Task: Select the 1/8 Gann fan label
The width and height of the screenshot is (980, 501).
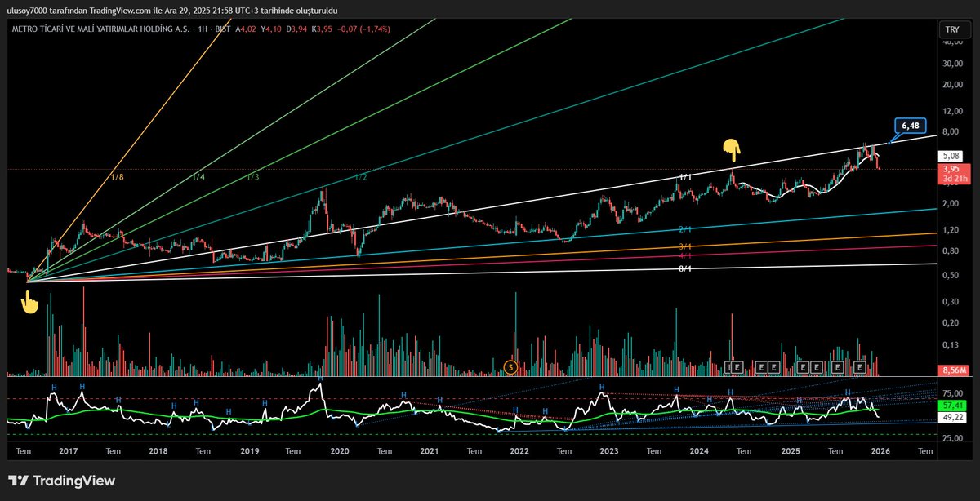Action: click(x=117, y=177)
